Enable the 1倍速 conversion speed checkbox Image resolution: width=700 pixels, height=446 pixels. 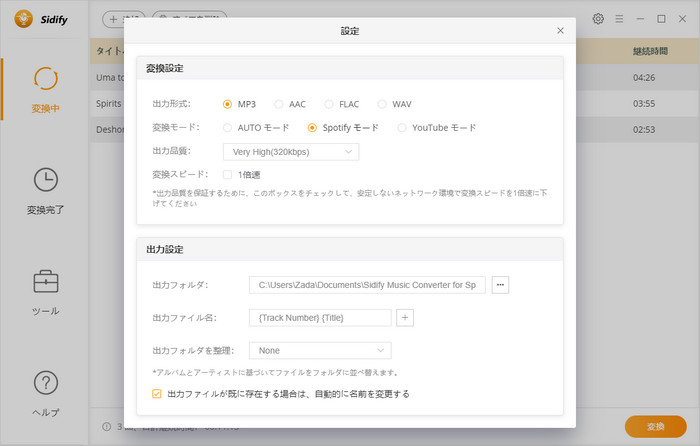point(227,175)
